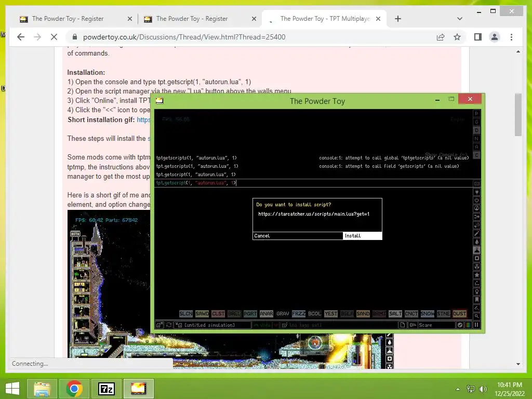This screenshot has width=532, height=399.
Task: Toggle the N mode button
Action: tap(477, 138)
